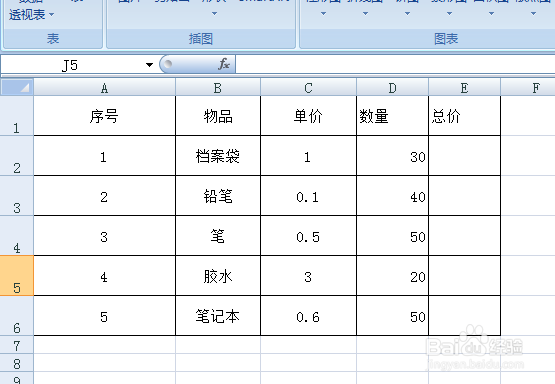Click the 单价 header cell

click(308, 116)
